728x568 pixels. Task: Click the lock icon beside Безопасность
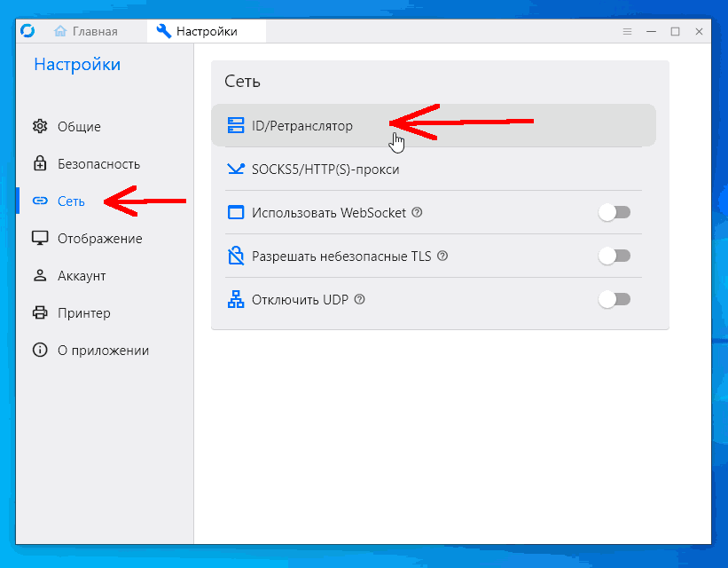click(40, 163)
